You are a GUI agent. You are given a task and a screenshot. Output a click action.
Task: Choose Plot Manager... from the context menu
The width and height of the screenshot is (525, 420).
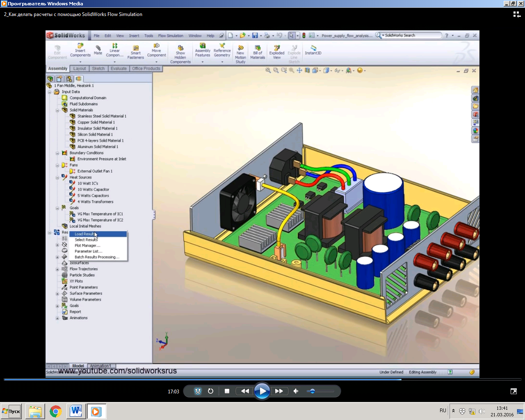pyautogui.click(x=87, y=246)
